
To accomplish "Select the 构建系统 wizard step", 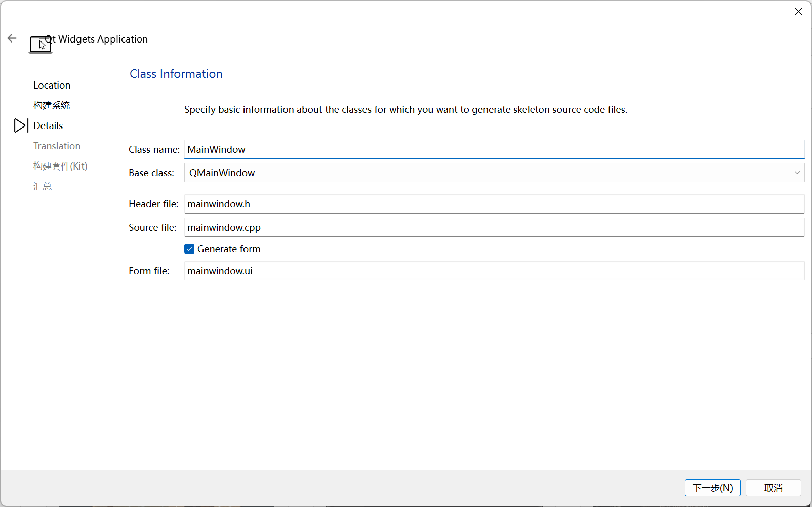I will (52, 105).
